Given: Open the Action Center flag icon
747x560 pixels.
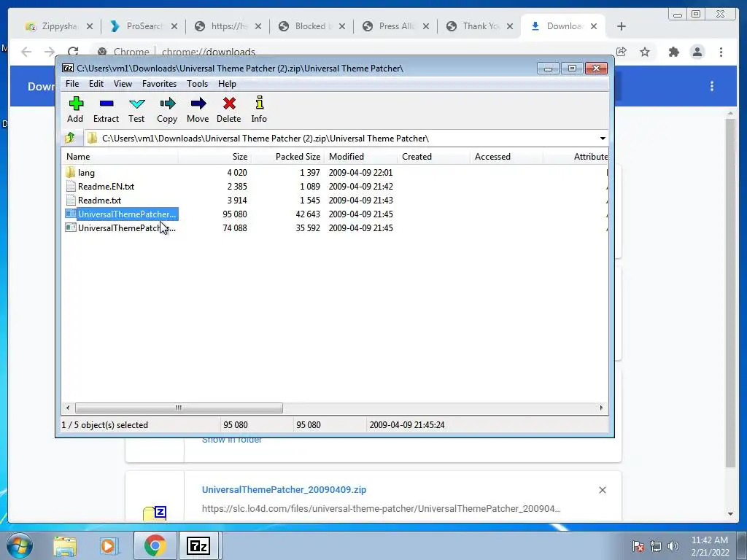Looking at the screenshot, I should pyautogui.click(x=638, y=546).
